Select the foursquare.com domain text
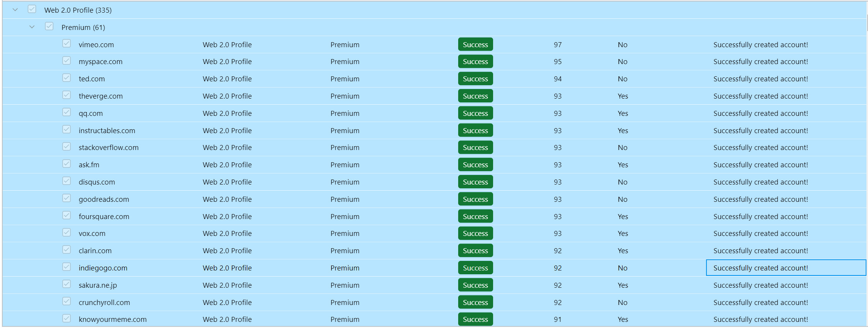The height and width of the screenshot is (328, 868). click(104, 217)
